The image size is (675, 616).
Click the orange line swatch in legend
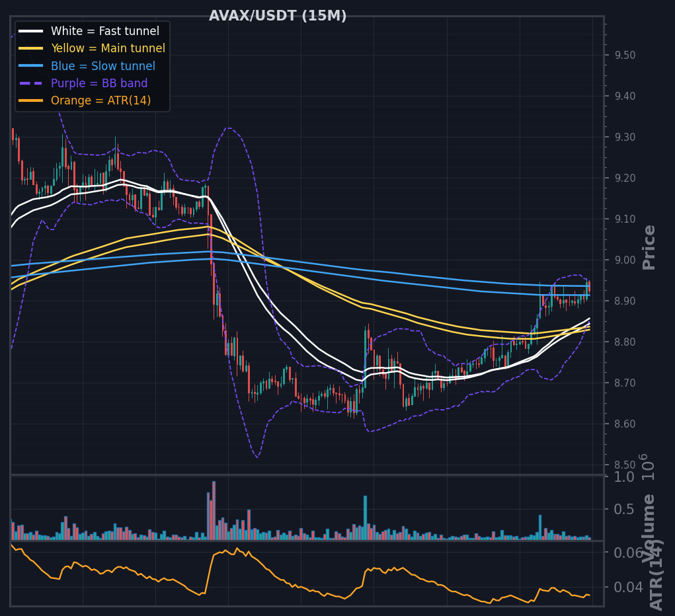coord(31,100)
